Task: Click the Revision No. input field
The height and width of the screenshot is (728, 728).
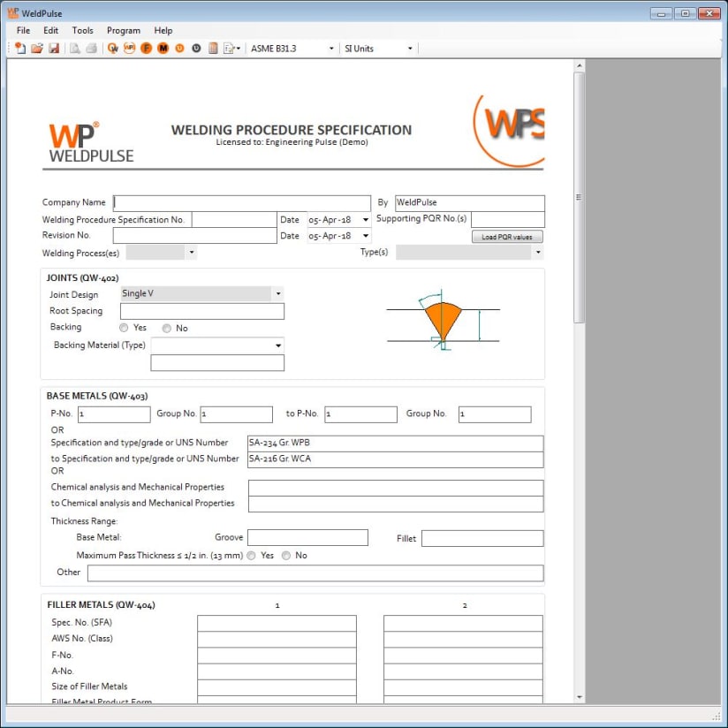Action: (x=195, y=236)
